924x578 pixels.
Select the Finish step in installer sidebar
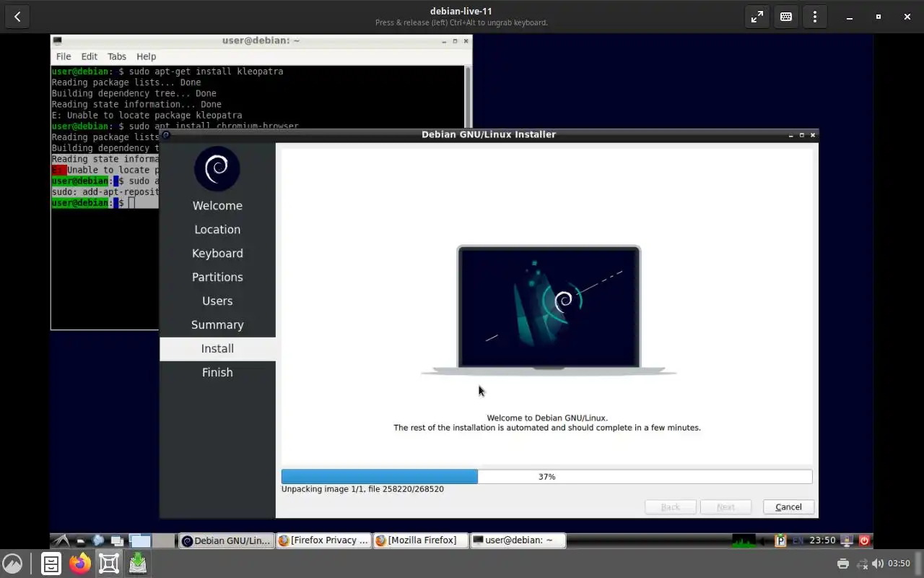(x=217, y=373)
